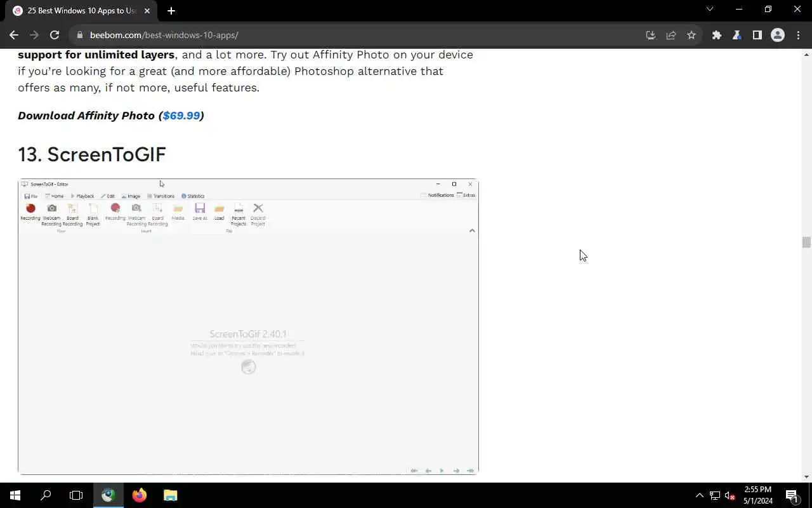Go back to the previous page

[x=14, y=35]
